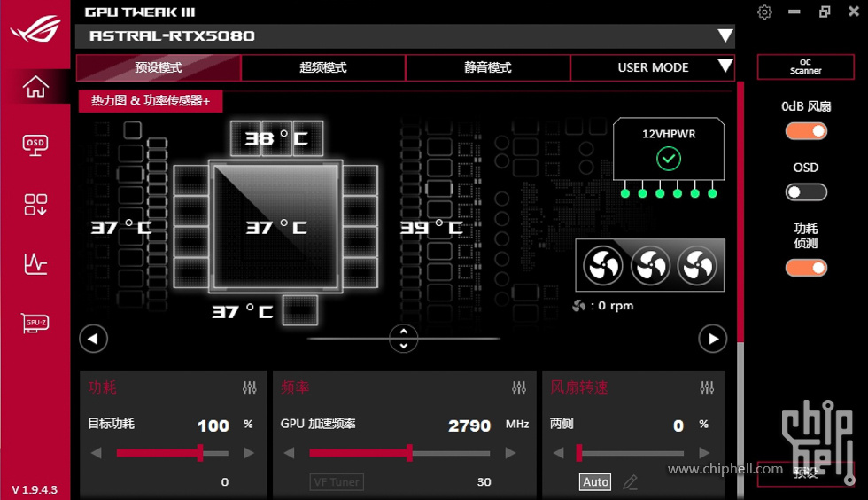Launch GPU-Z from the sidebar

35,323
